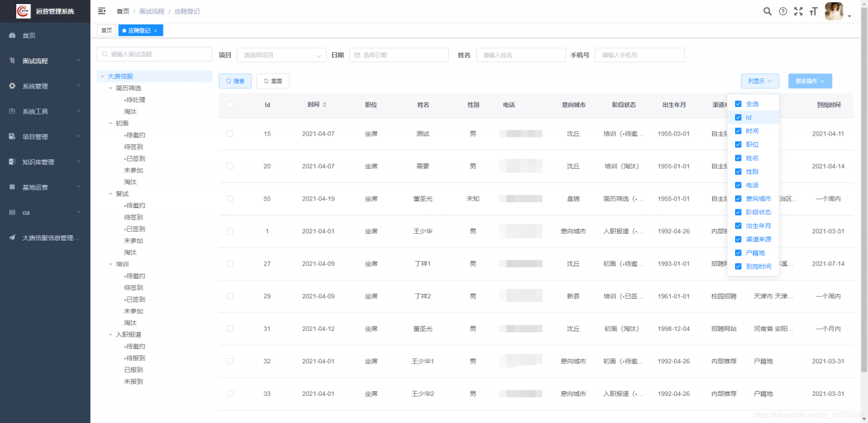Expand the 系统管理 sidebar menu arrow
Viewport: 868px width, 423px height.
point(79,86)
